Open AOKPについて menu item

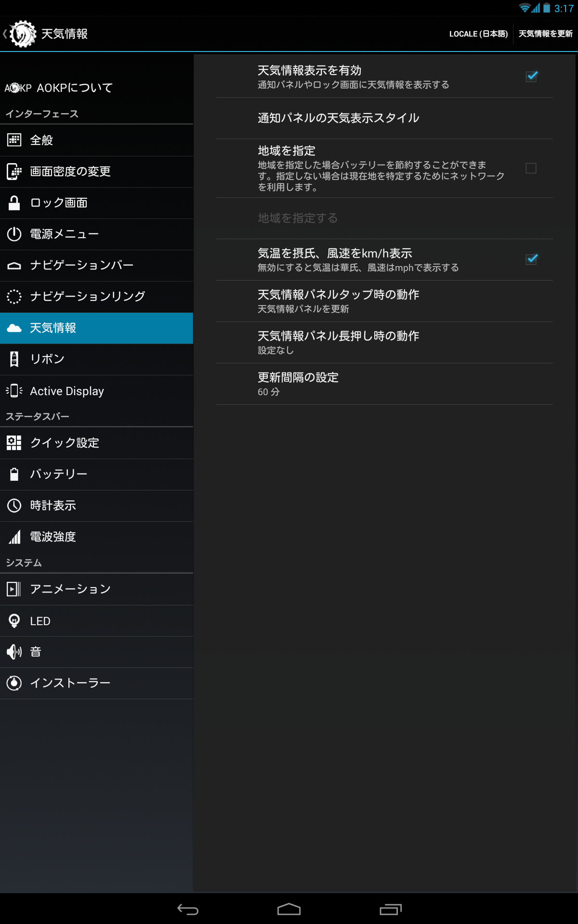(96, 88)
